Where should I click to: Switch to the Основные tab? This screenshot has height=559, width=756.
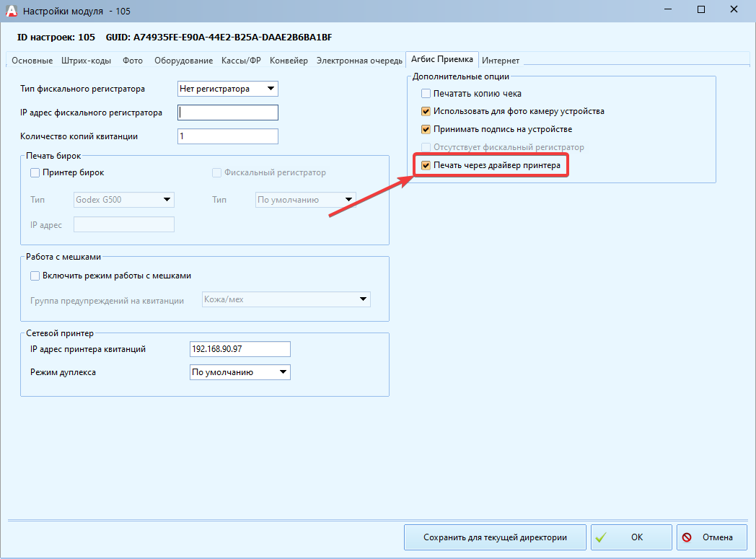32,61
